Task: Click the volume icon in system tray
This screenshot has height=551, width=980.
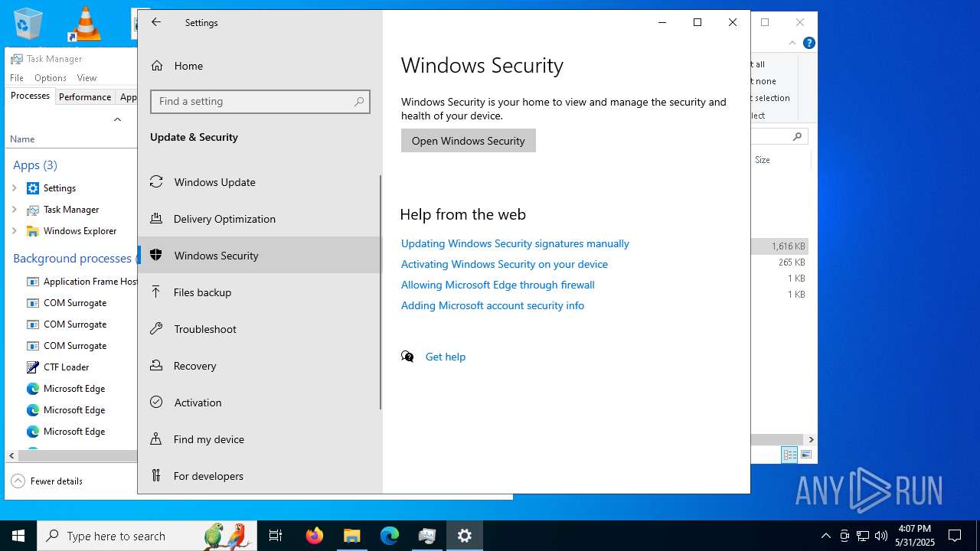Action: coord(881,536)
